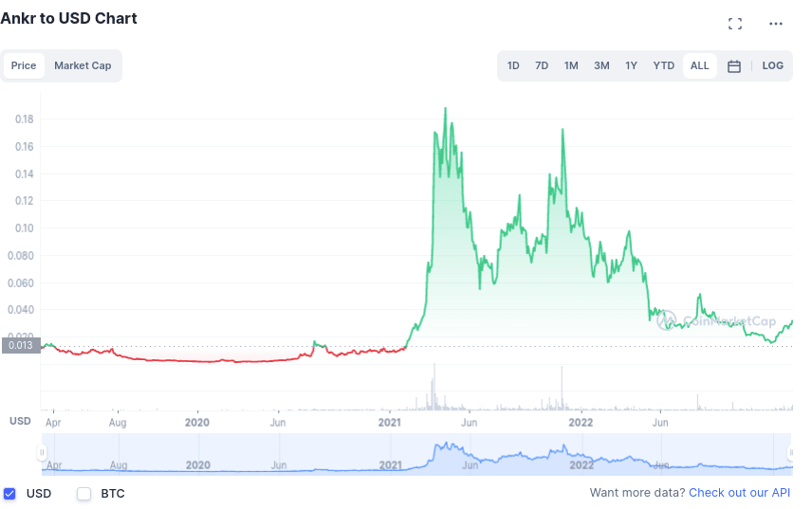The height and width of the screenshot is (509, 812).
Task: Click the Ankr to USD Chart heading
Action: click(x=69, y=19)
